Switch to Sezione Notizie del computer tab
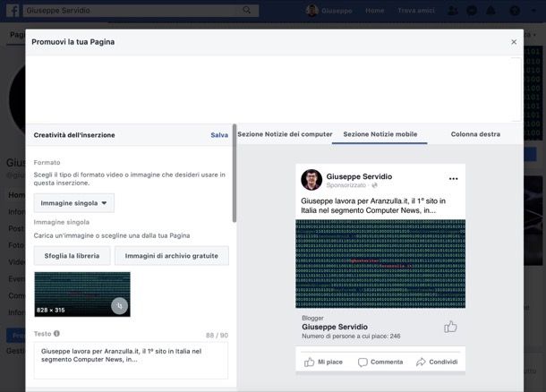Image resolution: width=546 pixels, height=392 pixels. (285, 134)
